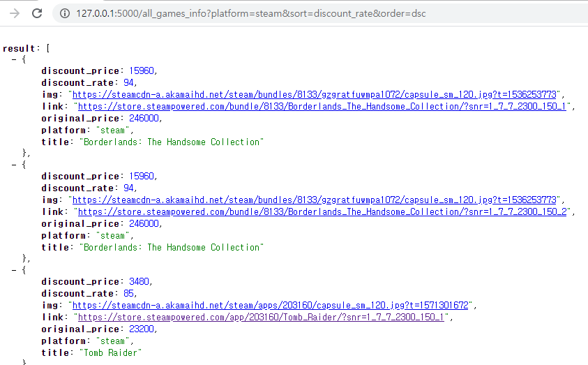This screenshot has height=365, width=588.
Task: Select first entry's original_price value 246000
Action: pyautogui.click(x=144, y=118)
